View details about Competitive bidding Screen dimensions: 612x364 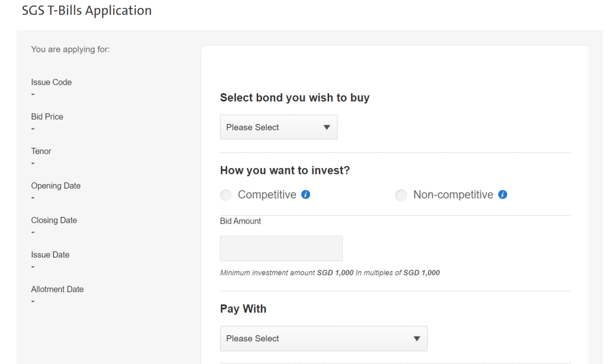pyautogui.click(x=306, y=194)
